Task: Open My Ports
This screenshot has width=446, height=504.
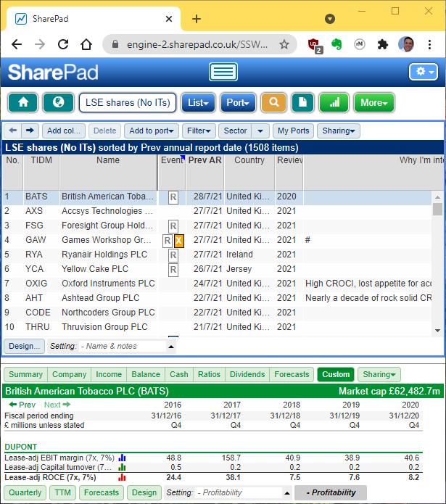Action: [294, 131]
